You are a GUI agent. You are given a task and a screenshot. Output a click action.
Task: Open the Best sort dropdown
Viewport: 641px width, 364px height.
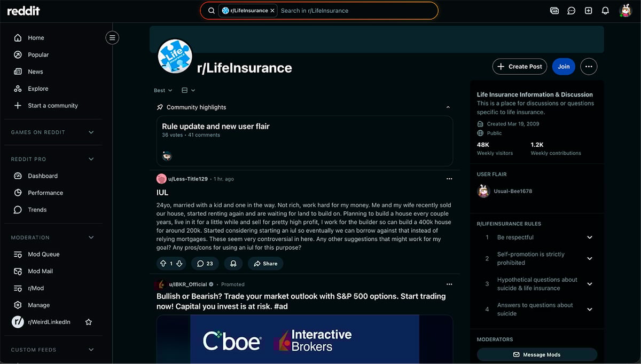tap(162, 90)
